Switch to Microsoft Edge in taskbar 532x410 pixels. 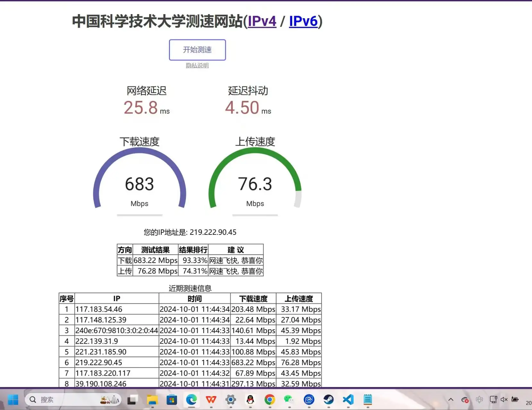(191, 400)
